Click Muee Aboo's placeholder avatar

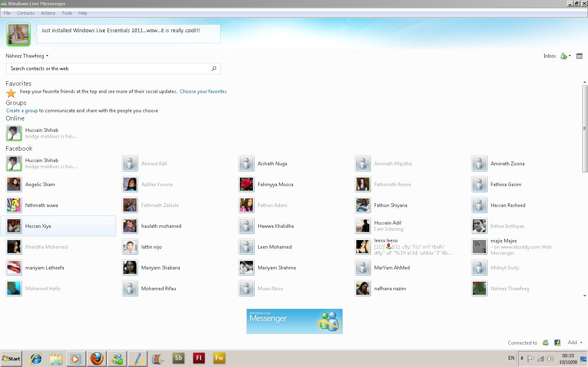point(246,289)
